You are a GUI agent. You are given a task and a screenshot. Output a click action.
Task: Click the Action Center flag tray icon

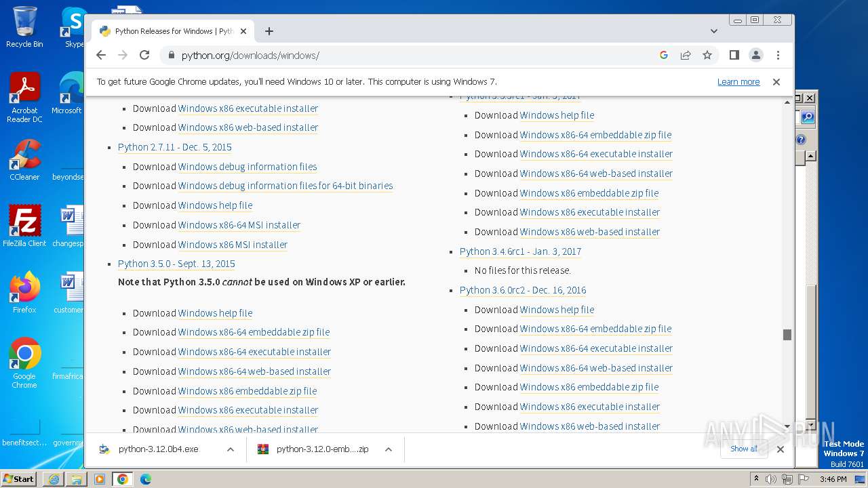804,479
